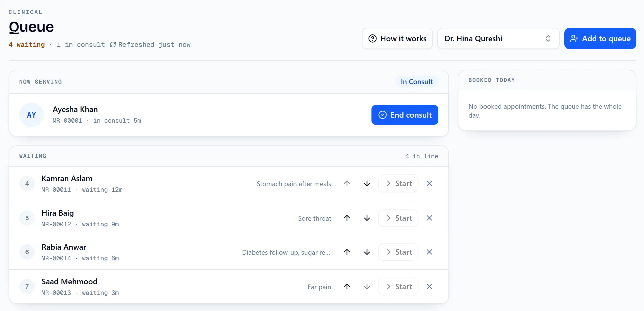End consult with Ayesha Khan
Viewport: 644px width, 311px height.
tap(405, 115)
